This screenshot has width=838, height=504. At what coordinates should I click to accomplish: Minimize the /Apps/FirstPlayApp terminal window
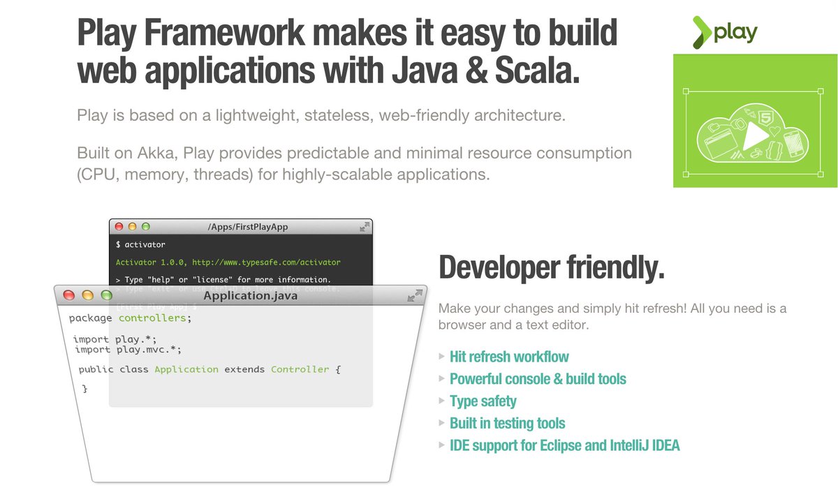click(x=132, y=227)
